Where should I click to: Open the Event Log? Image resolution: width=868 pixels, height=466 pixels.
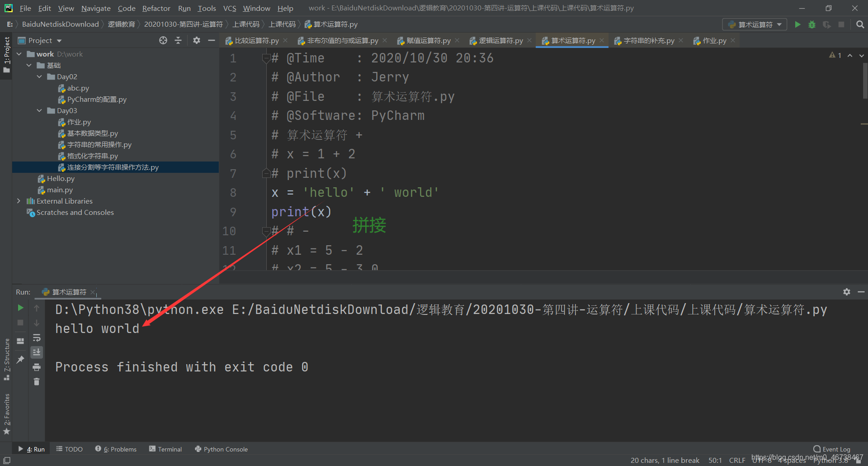tap(832, 449)
